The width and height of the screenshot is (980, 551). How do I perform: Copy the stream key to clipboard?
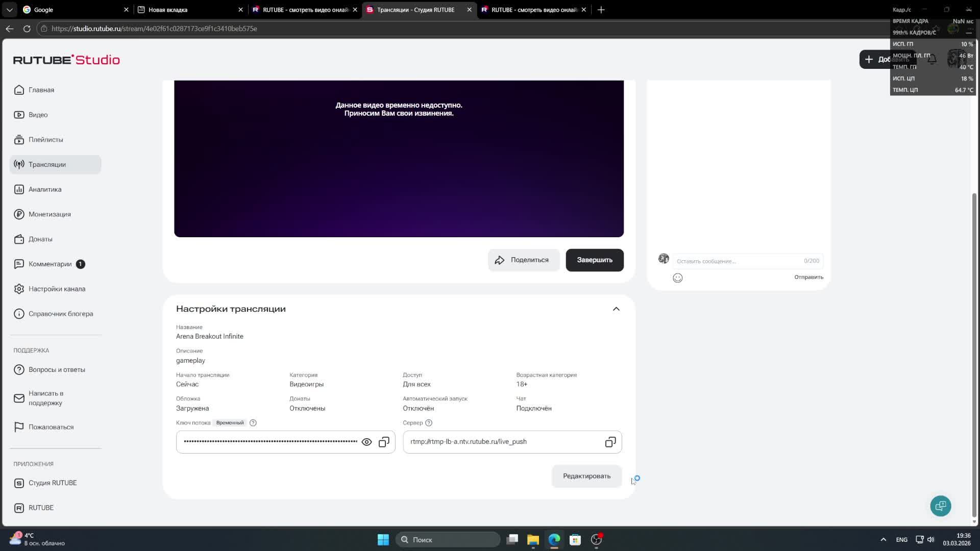point(384,442)
